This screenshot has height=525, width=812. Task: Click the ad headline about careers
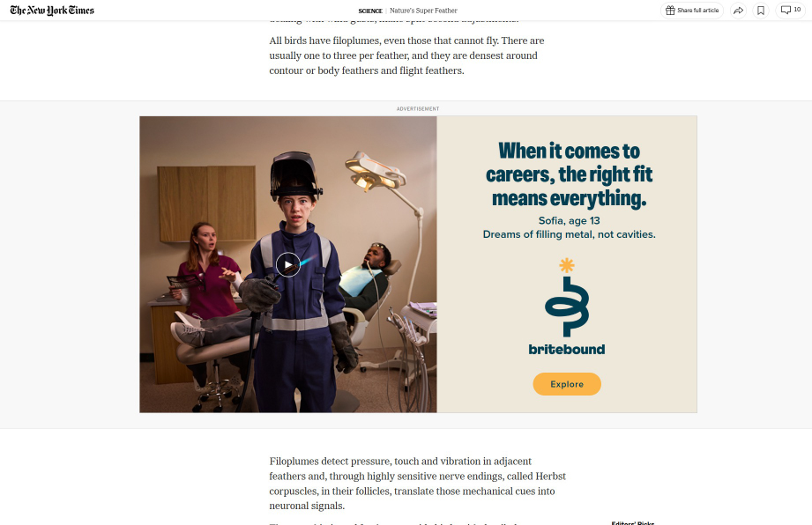[x=569, y=174]
